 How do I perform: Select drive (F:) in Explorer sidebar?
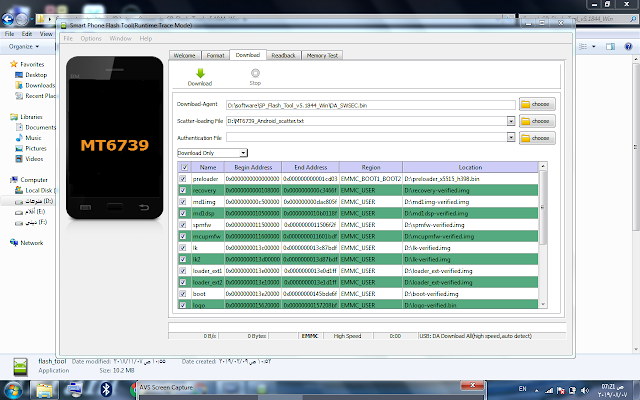coord(31,222)
